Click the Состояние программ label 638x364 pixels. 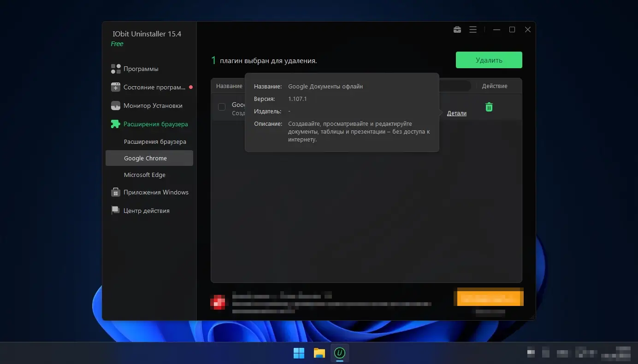(x=154, y=87)
